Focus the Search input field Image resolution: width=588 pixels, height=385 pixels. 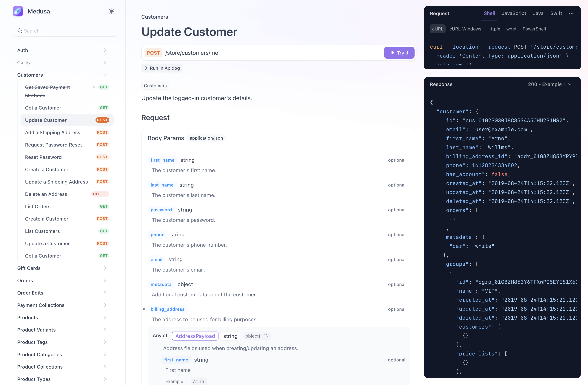pyautogui.click(x=65, y=31)
